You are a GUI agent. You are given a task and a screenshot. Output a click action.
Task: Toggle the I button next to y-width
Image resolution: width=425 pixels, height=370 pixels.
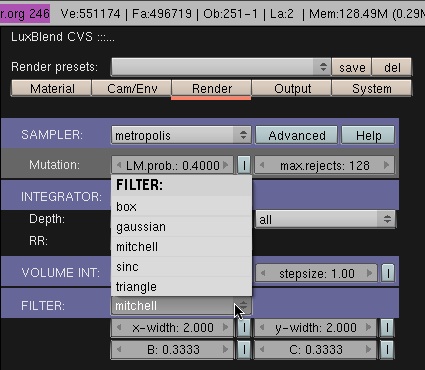(x=387, y=328)
